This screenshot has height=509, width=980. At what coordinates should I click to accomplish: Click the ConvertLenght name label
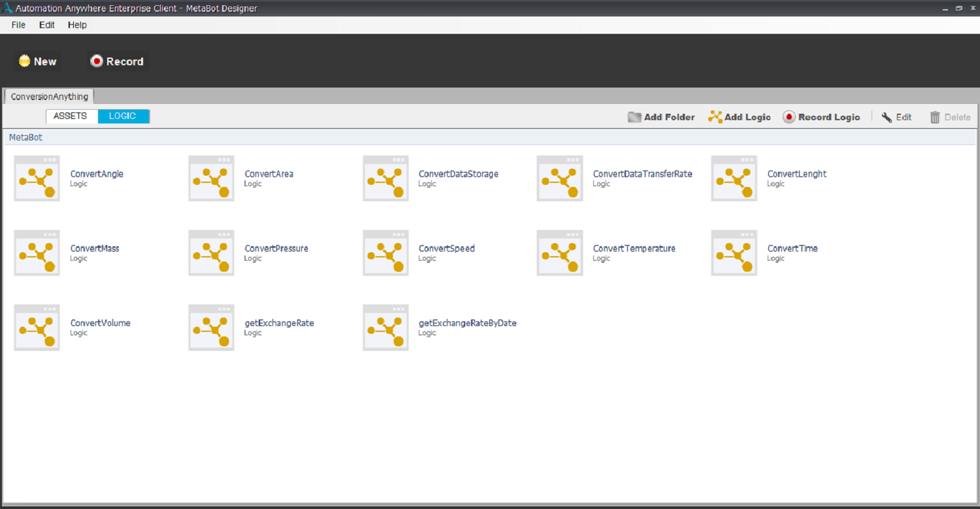click(797, 174)
